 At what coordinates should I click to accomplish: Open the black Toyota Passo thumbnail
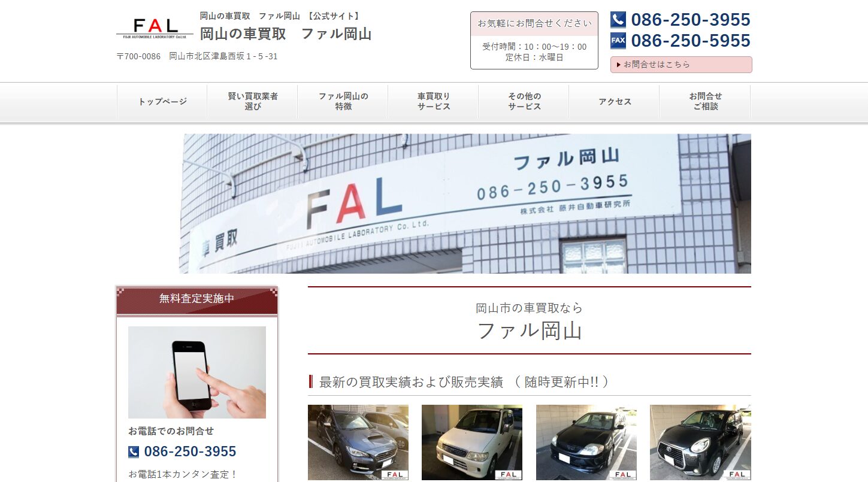tap(700, 442)
